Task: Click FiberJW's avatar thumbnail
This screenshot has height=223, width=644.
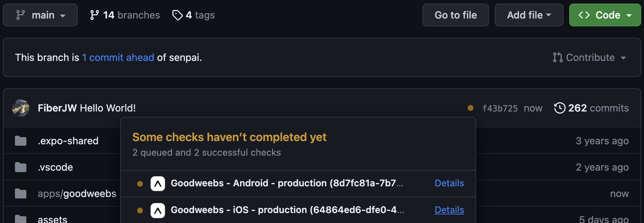Action: click(x=21, y=108)
